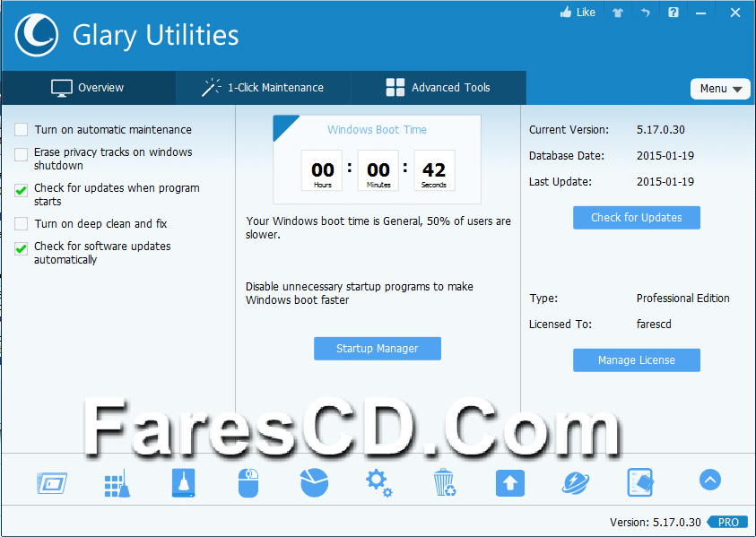Close the Glary Utilities window
Screen dimensions: 756x537
[734, 13]
